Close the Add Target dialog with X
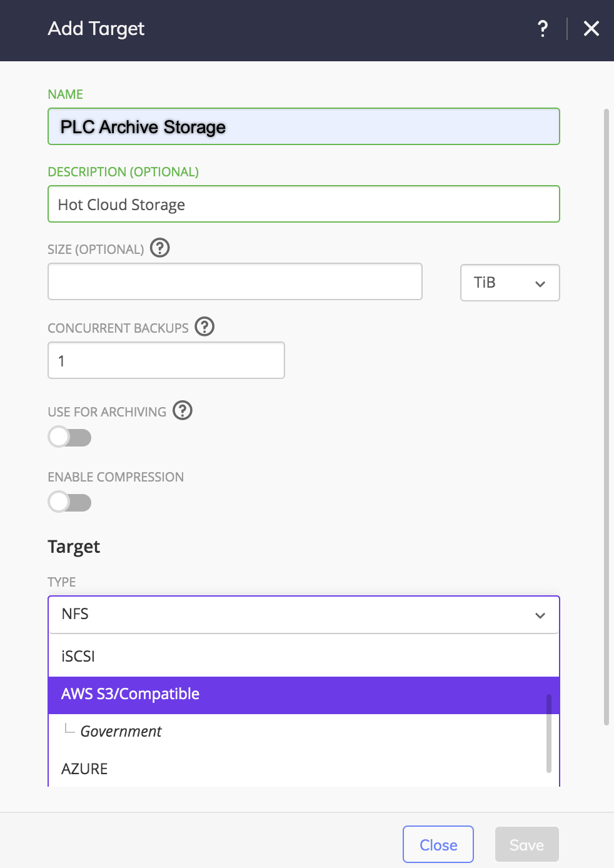 pyautogui.click(x=591, y=28)
